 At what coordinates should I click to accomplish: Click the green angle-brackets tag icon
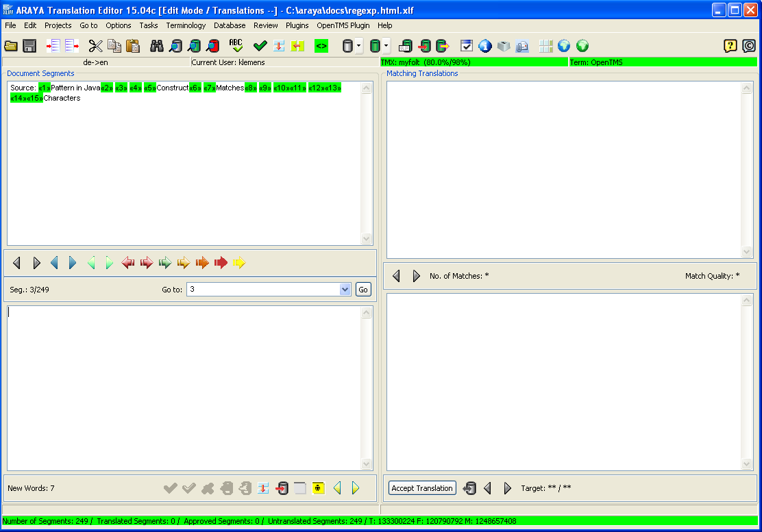[321, 46]
